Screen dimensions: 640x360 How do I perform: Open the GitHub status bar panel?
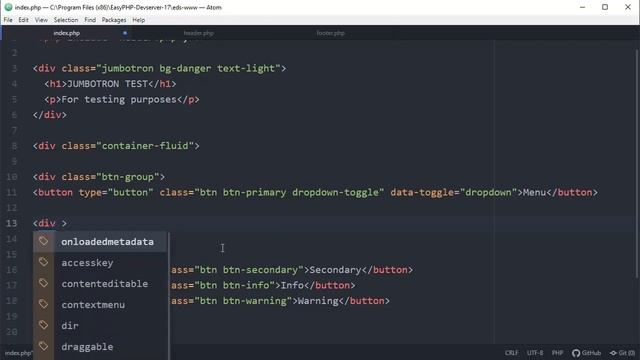pos(587,353)
